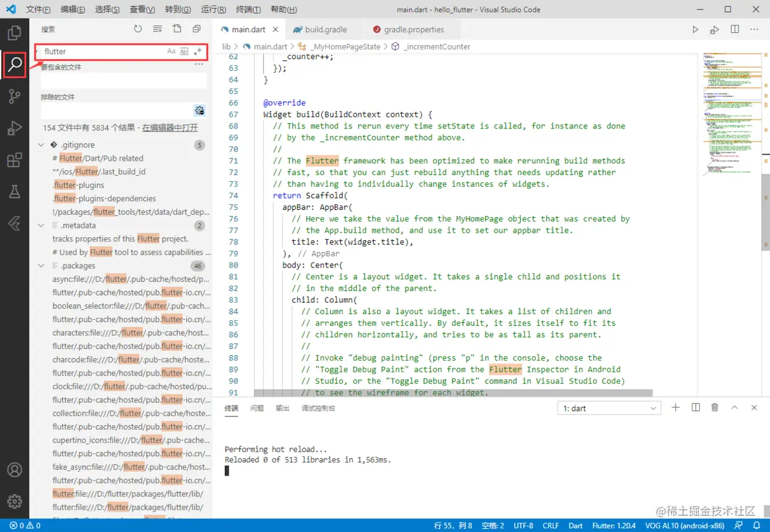Click Flutter: 1.20.4 in status bar
770x532 pixels.
tap(614, 525)
